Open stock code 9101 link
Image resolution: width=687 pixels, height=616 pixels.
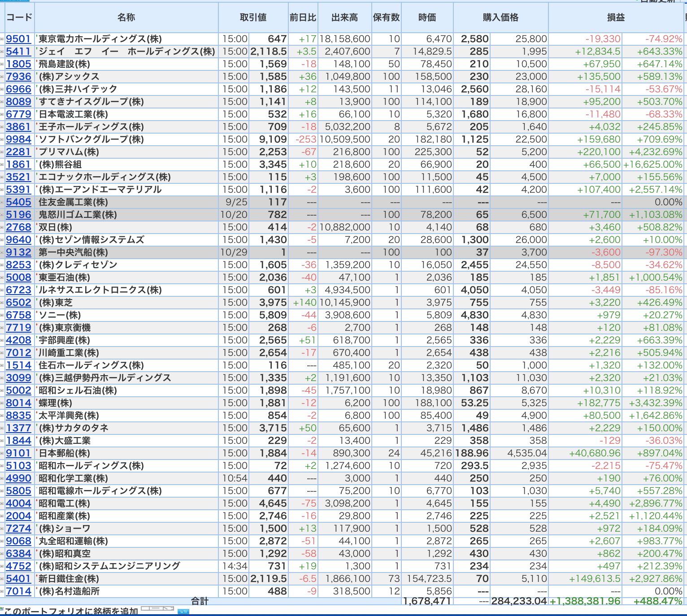pyautogui.click(x=18, y=453)
